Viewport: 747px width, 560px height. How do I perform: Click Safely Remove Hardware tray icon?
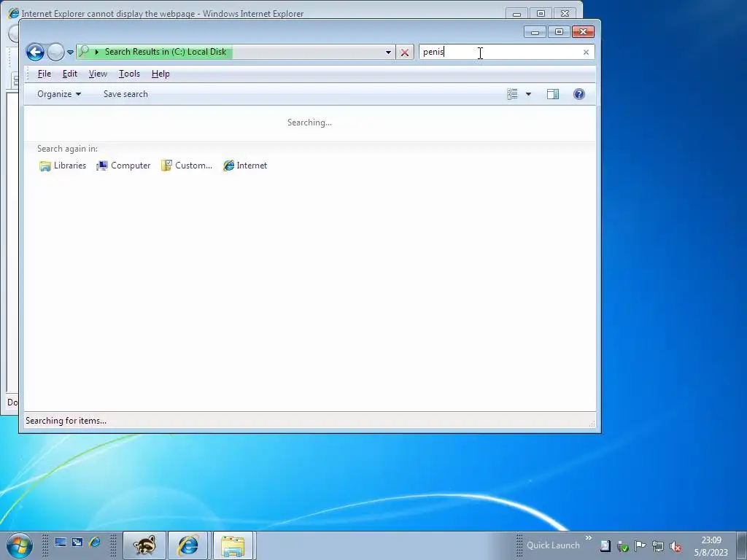(x=623, y=546)
